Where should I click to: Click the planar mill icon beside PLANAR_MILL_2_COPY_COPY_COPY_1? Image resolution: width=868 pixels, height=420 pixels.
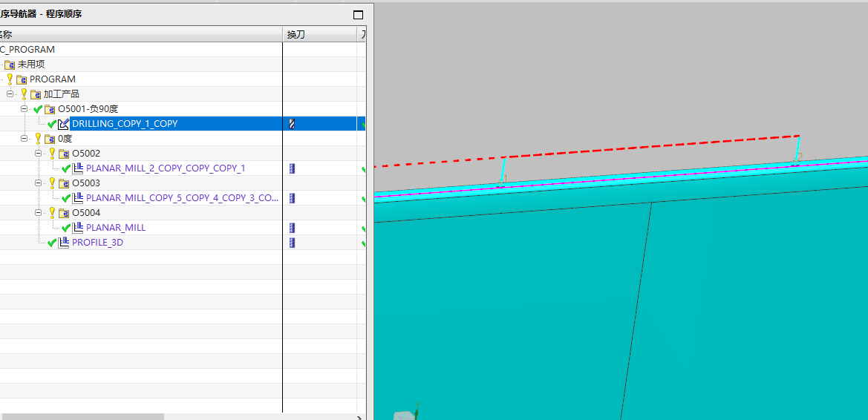click(x=78, y=168)
